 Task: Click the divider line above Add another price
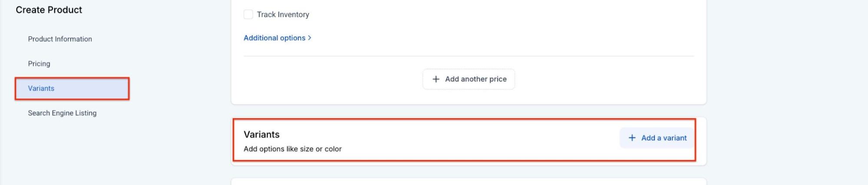coord(469,56)
